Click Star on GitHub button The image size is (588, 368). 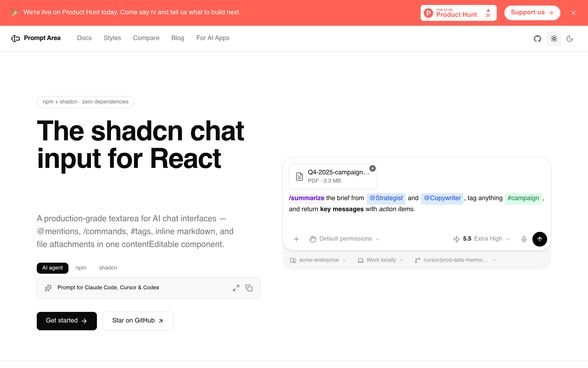click(138, 321)
